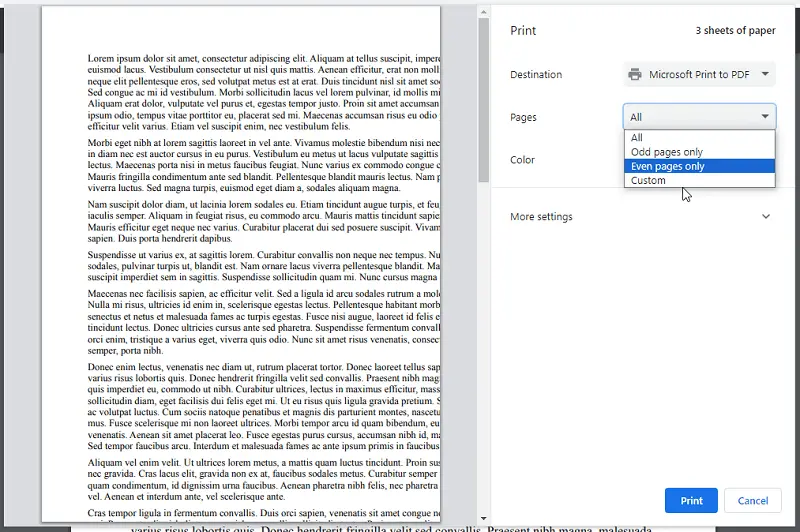Select the Custom pages option
This screenshot has height=532, width=800.
click(699, 180)
